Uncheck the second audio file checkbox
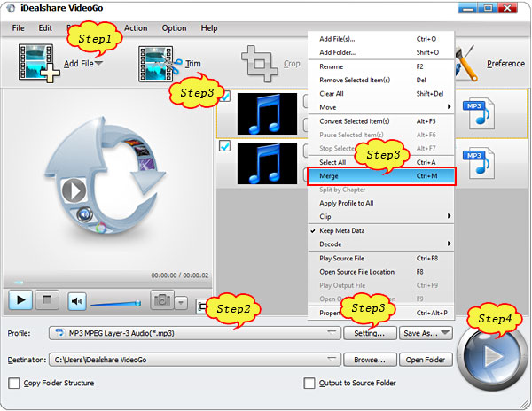This screenshot has height=411, width=532. click(225, 146)
